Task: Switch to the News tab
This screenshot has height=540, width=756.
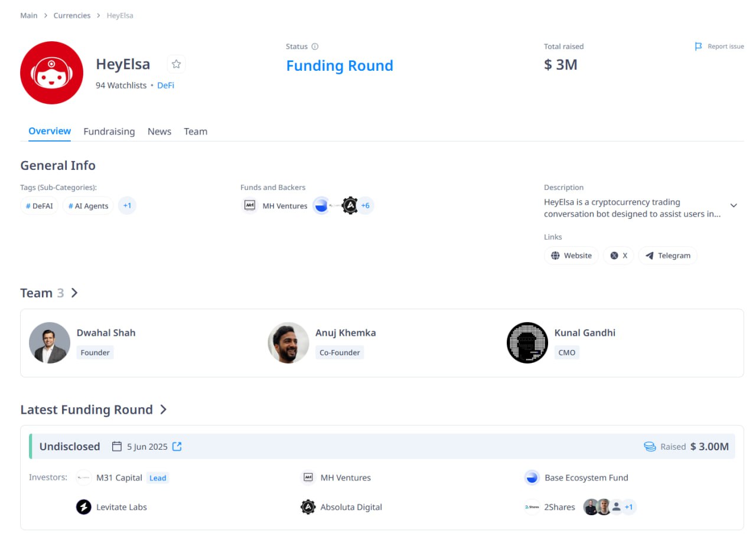Action: coord(159,132)
